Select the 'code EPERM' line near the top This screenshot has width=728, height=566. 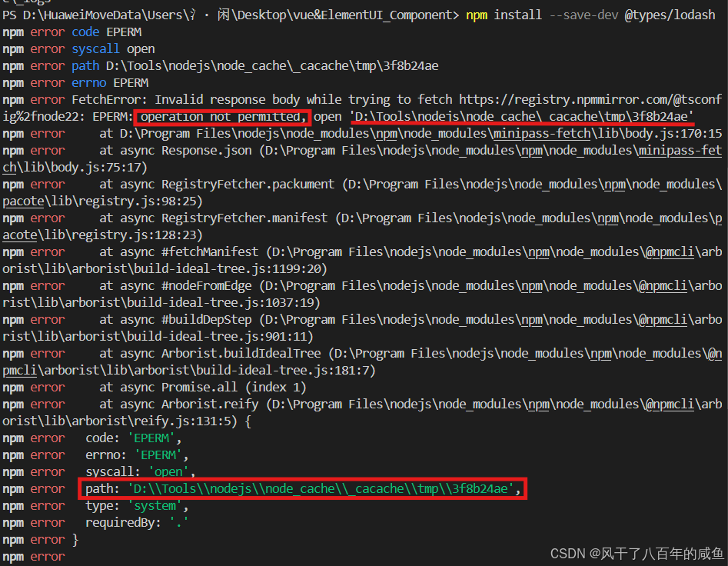(x=72, y=32)
